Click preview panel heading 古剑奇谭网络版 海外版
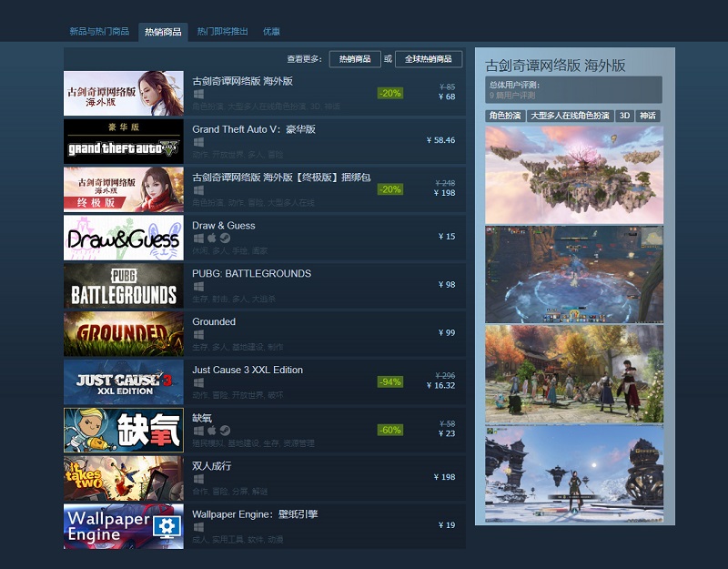728x569 pixels. [555, 66]
